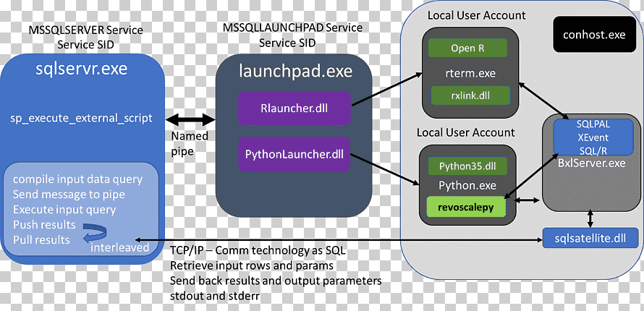The height and width of the screenshot is (311, 644).
Task: Click the launchpad.exe heading
Action: coord(296,72)
